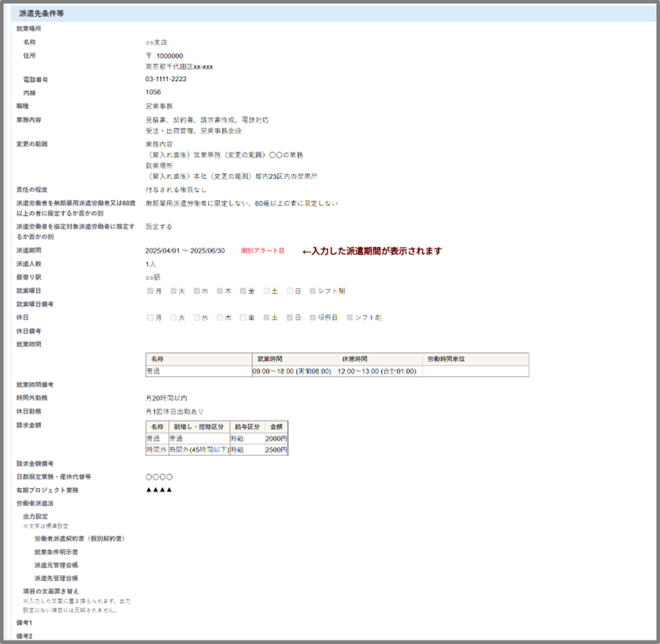Image resolution: width=660 pixels, height=644 pixels.
Task: Click 月1回休日出勤あり value
Action: coord(174,411)
